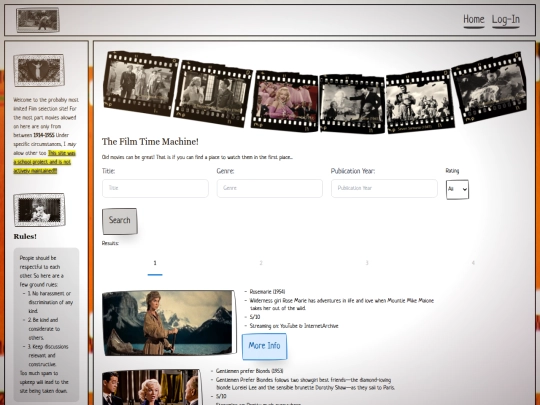Switch to results page 3
Viewport: 540px width, 405px height.
click(367, 263)
